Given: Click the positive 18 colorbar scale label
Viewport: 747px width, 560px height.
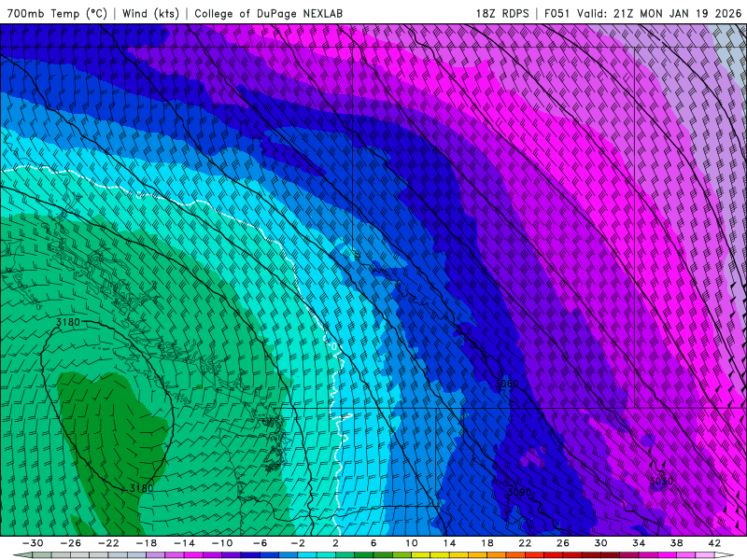Looking at the screenshot, I should pos(487,543).
